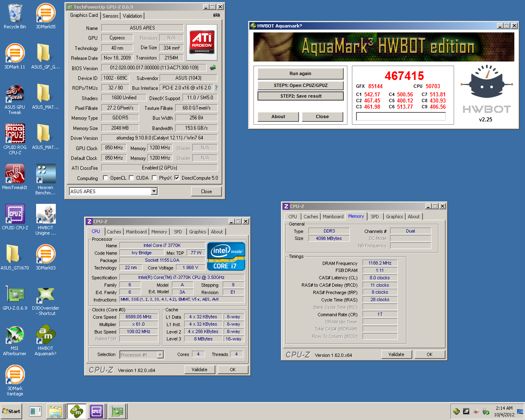Launch 3DMark05 desktop shortcut

(x=46, y=16)
